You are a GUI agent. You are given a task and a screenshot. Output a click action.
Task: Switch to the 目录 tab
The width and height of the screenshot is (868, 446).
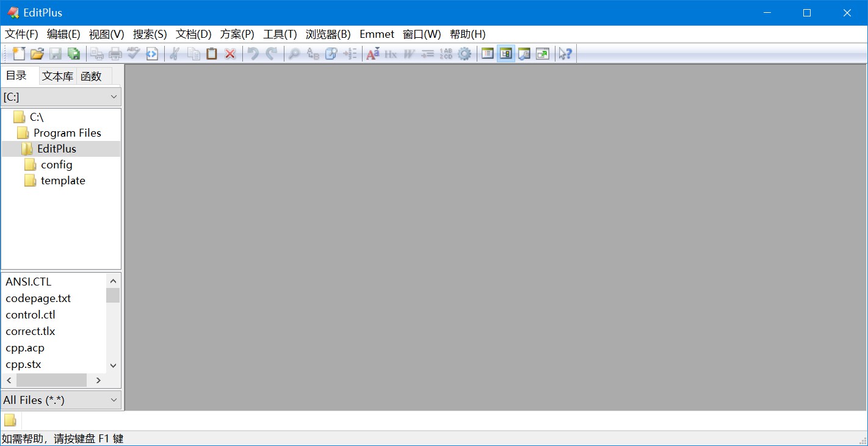(16, 76)
